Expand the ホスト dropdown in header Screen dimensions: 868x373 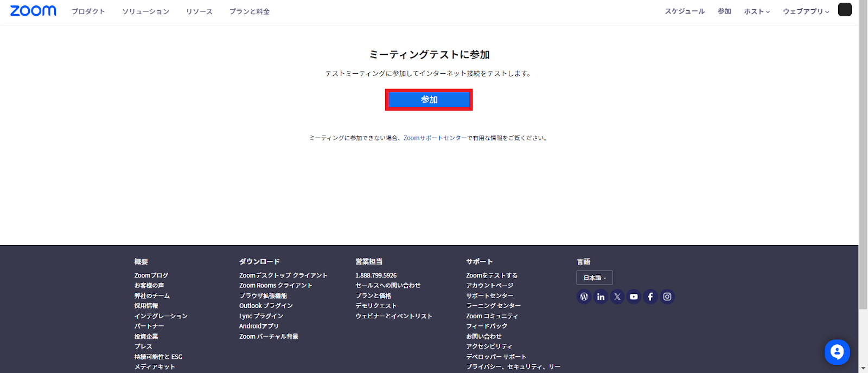click(757, 11)
